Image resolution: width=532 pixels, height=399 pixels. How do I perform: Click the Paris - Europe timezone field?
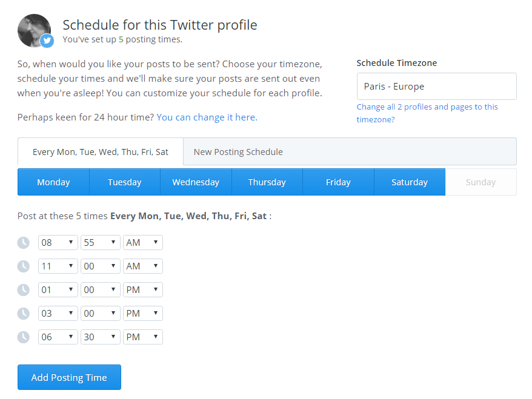pos(436,86)
